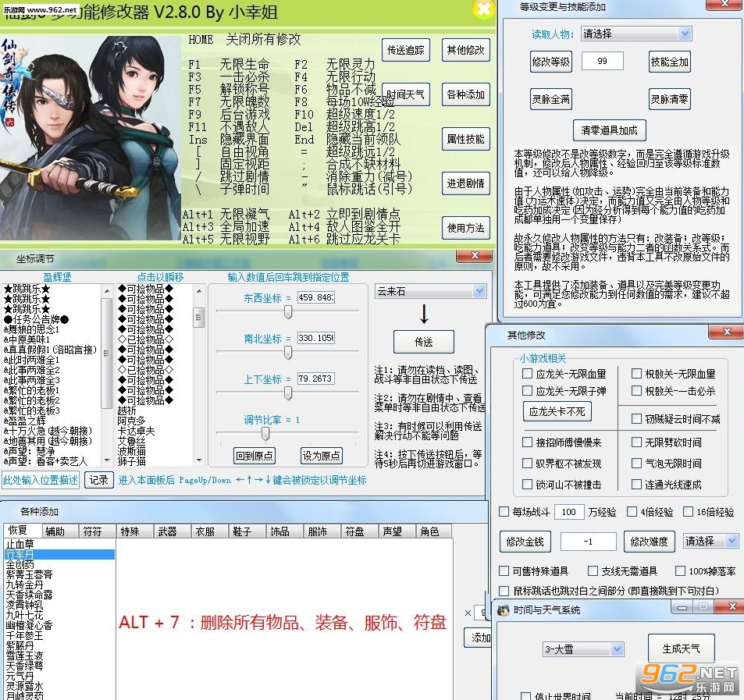
Task: Select 九转金丹 in the item list
Action: [24, 585]
